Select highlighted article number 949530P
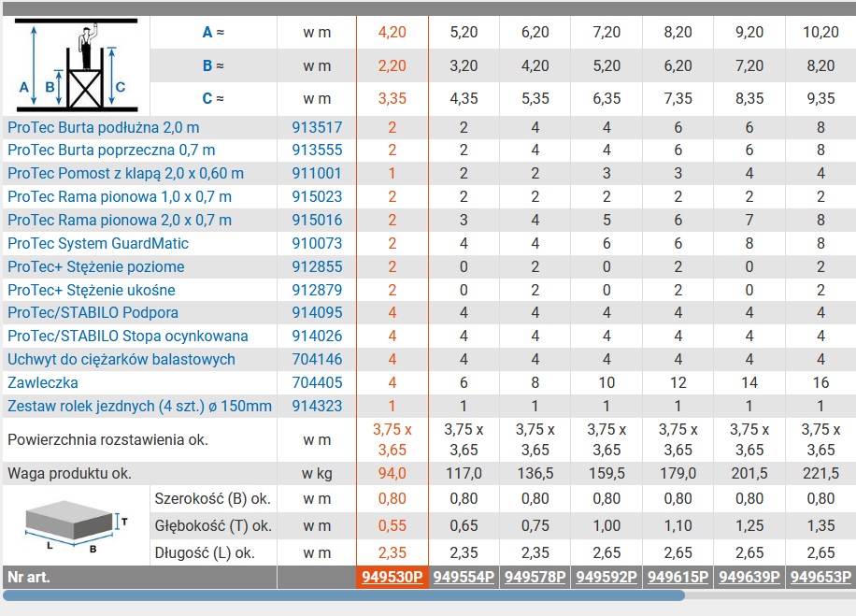Screen dimensions: 856x616 click(x=392, y=578)
